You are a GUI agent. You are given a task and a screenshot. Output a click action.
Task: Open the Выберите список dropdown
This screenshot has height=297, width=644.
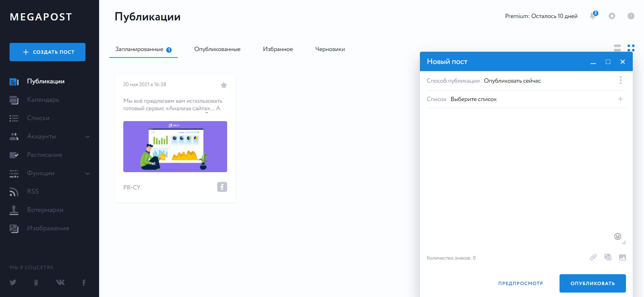coord(473,99)
